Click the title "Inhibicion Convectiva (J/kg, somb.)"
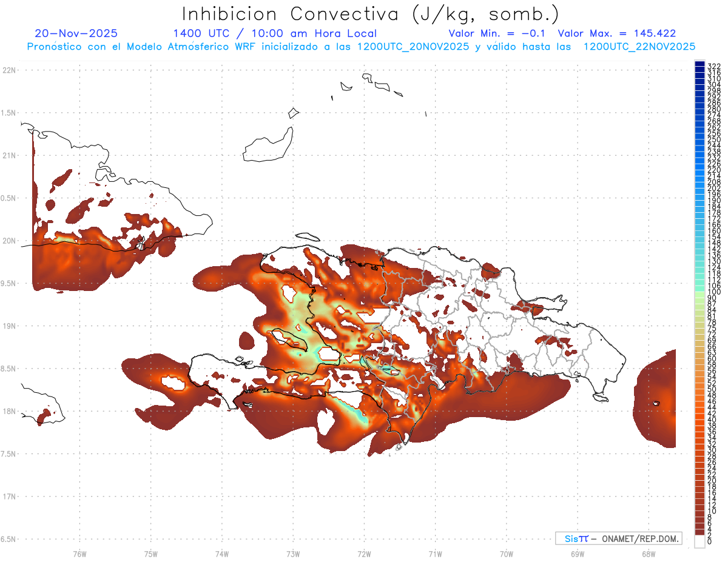The height and width of the screenshot is (562, 728). coord(370,14)
